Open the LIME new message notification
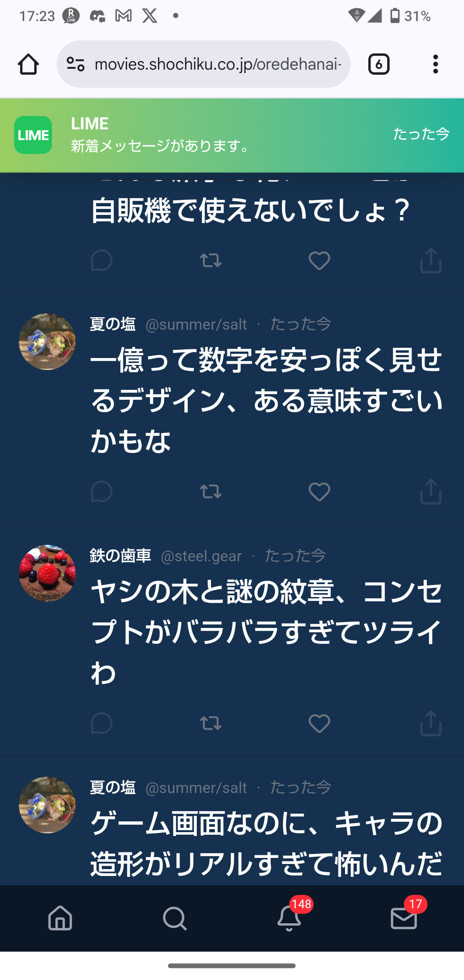This screenshot has width=464, height=980. point(232,135)
